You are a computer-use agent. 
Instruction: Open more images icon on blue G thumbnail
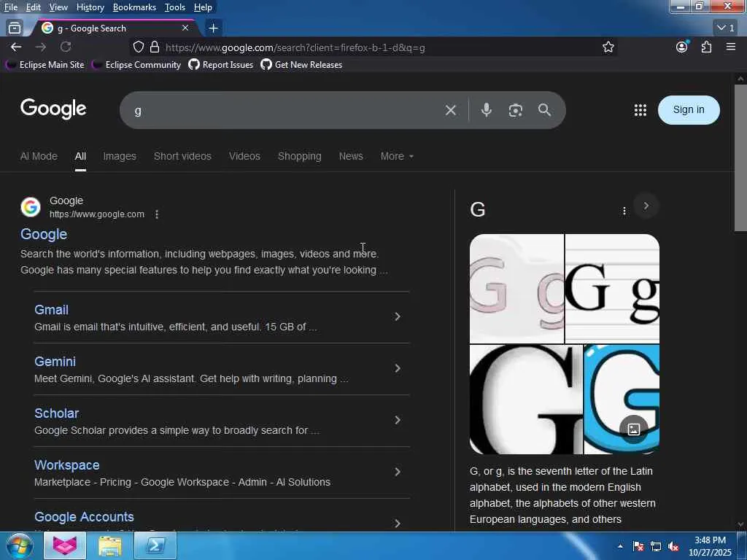634,429
